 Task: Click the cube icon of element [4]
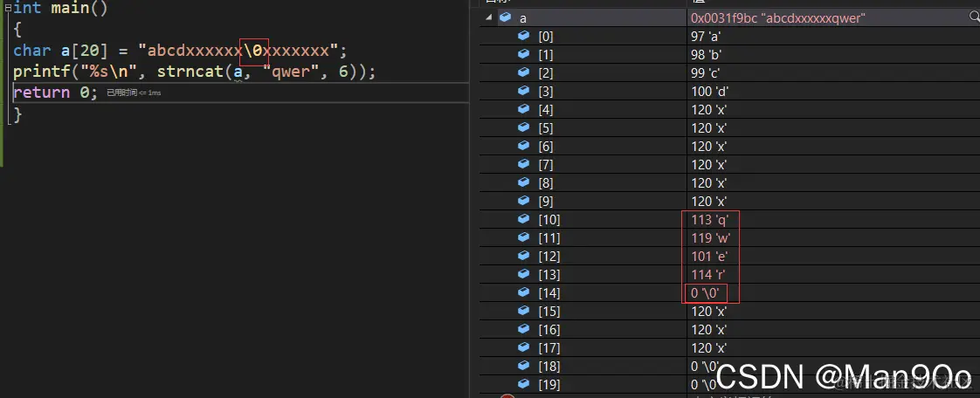click(524, 109)
